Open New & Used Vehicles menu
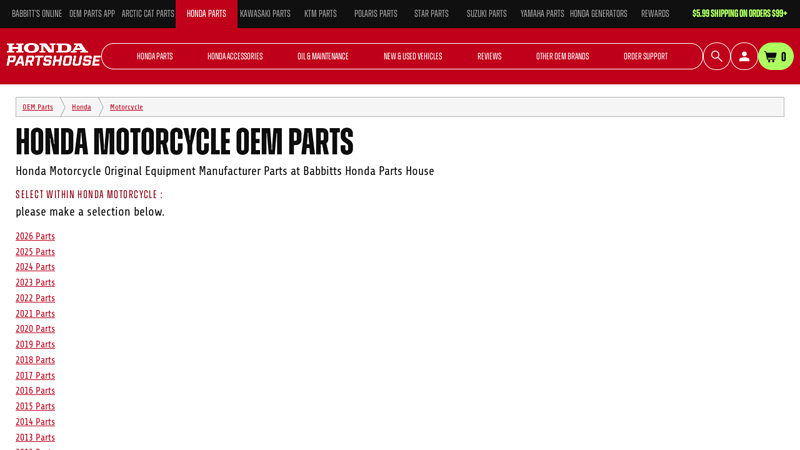 pos(413,56)
